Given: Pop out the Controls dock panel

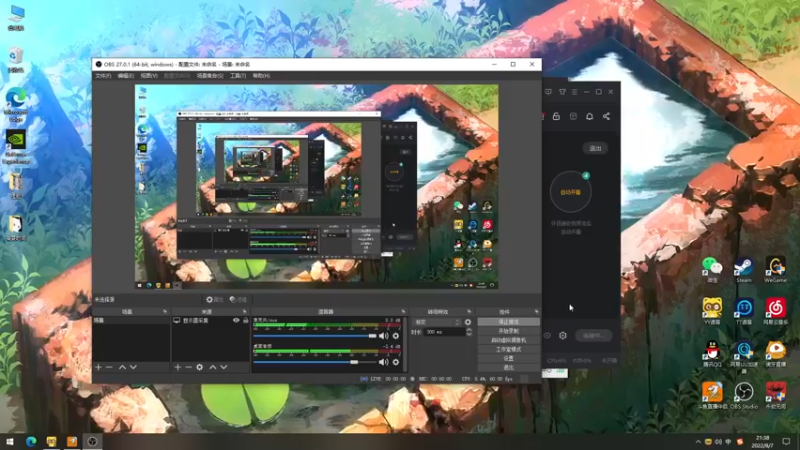Looking at the screenshot, I should tap(536, 311).
